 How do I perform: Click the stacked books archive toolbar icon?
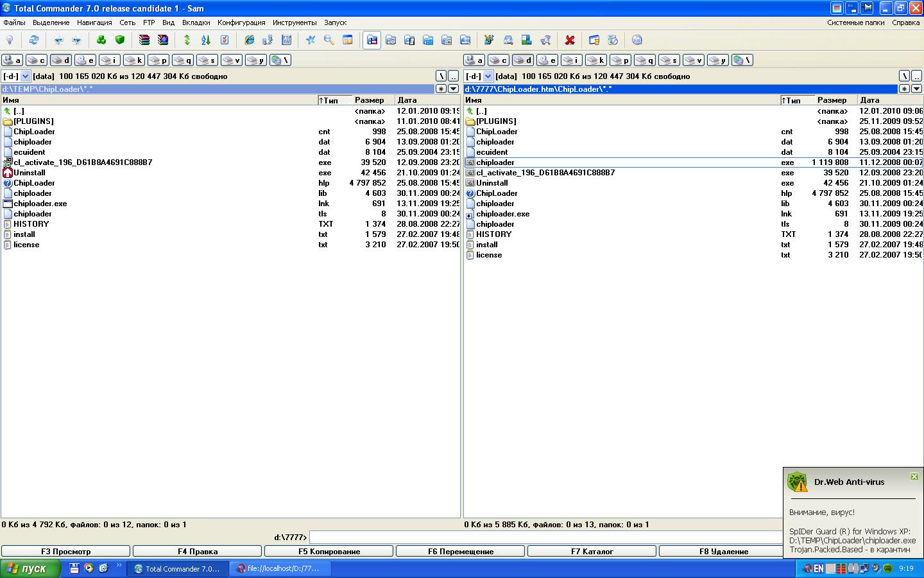pyautogui.click(x=144, y=40)
